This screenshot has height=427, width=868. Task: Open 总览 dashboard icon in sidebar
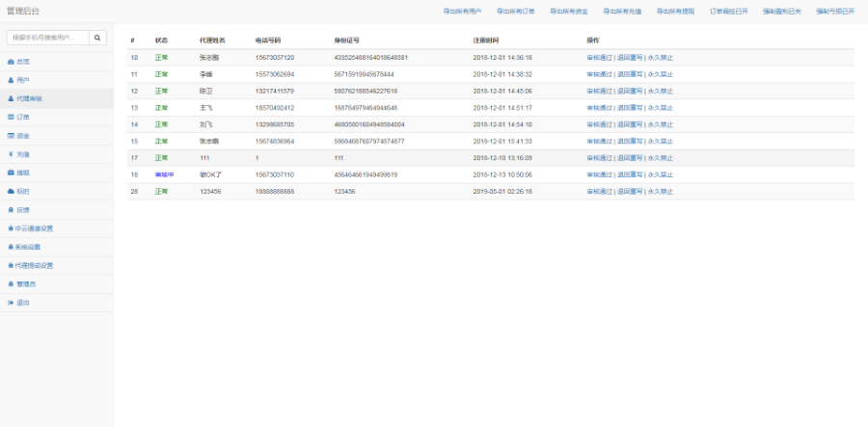pyautogui.click(x=11, y=62)
